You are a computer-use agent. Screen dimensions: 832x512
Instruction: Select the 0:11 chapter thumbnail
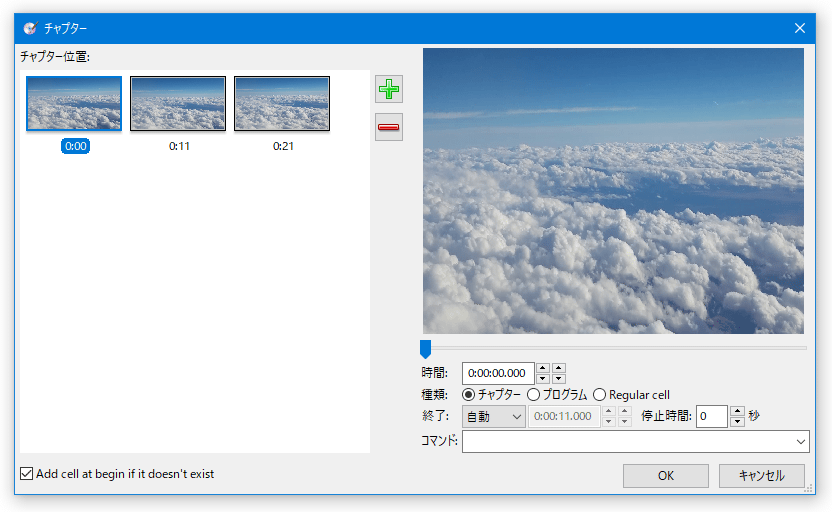(178, 103)
